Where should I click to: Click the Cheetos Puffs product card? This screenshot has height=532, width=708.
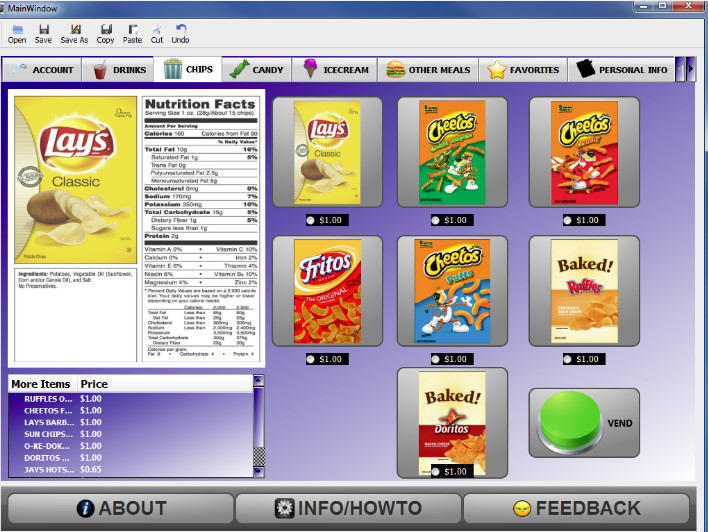(452, 291)
